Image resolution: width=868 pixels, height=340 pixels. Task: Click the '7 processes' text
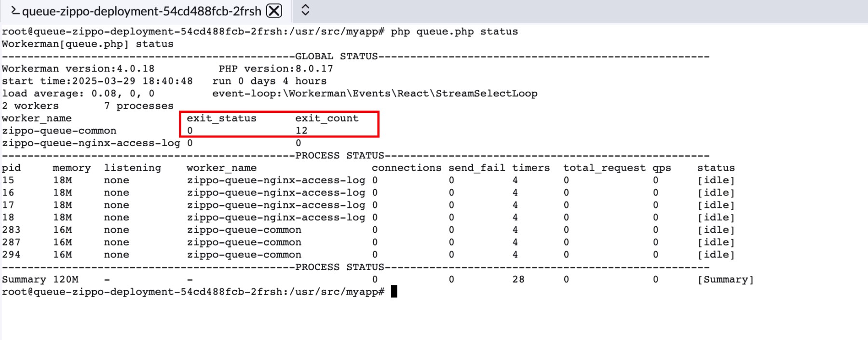(138, 106)
